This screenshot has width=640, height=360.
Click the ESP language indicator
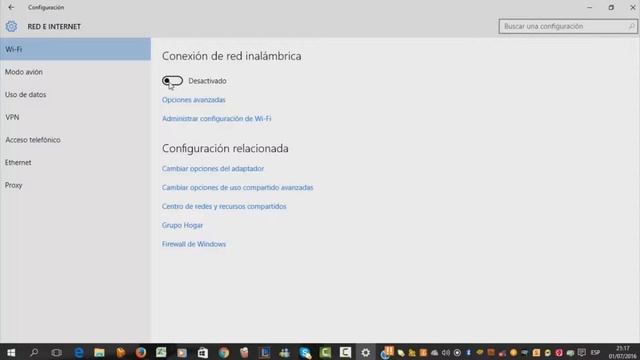pos(596,353)
